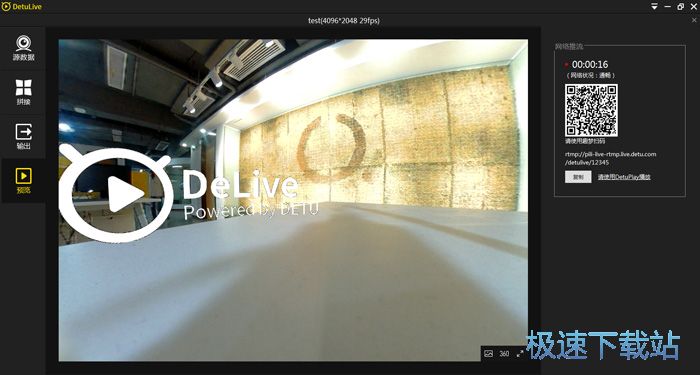The width and height of the screenshot is (700, 375).
Task: Open the 输出 output section
Action: pos(23,137)
